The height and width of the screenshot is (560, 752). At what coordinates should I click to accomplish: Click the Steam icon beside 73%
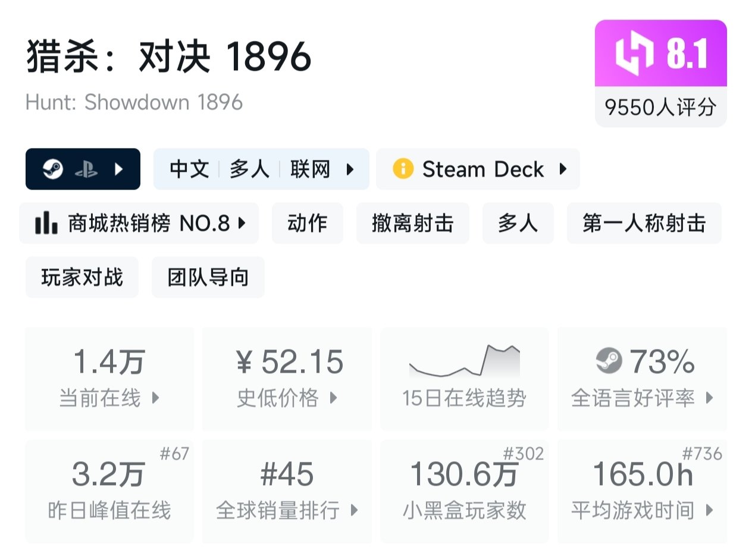click(608, 361)
